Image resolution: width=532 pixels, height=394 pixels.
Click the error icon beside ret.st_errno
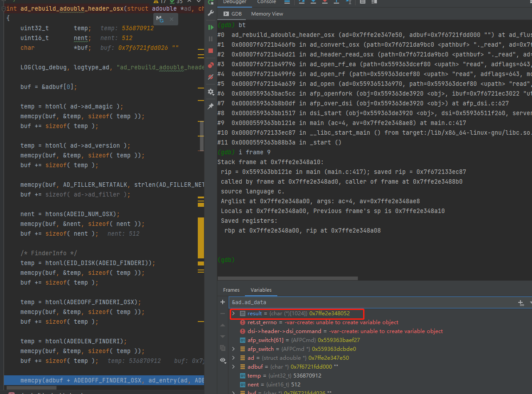coord(243,322)
